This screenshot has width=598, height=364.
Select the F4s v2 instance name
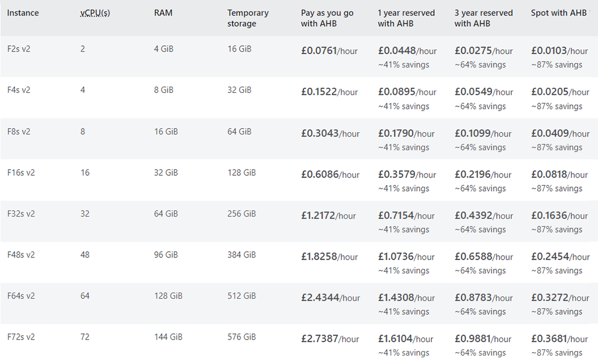19,90
